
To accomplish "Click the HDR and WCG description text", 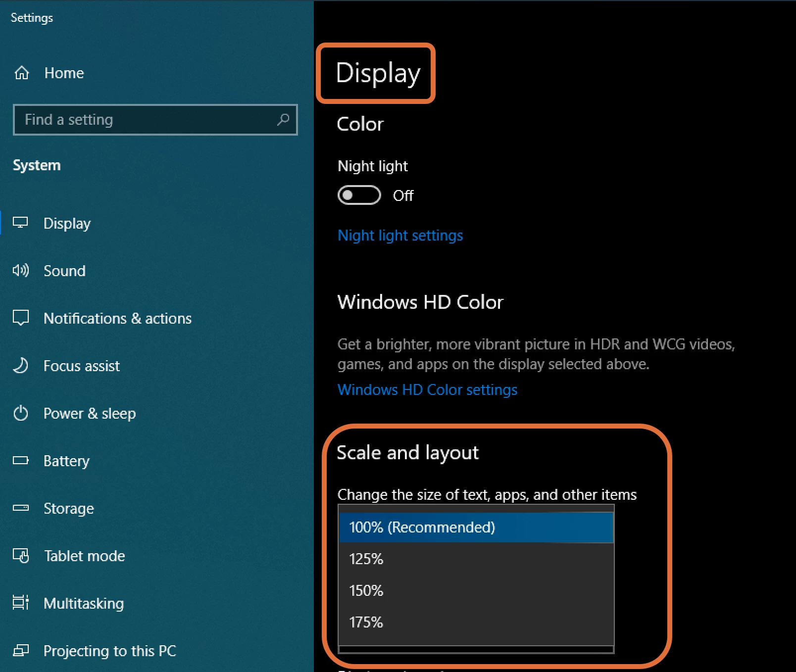I will pos(536,354).
